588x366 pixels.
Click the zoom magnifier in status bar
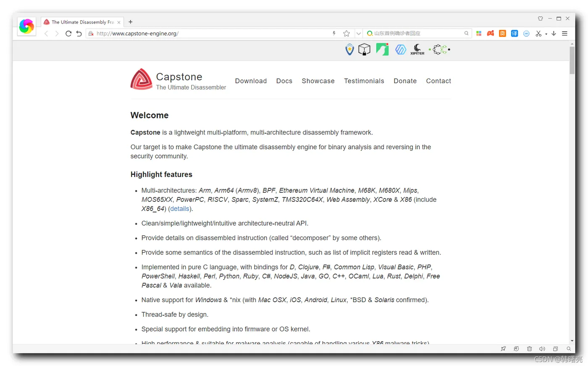point(569,349)
